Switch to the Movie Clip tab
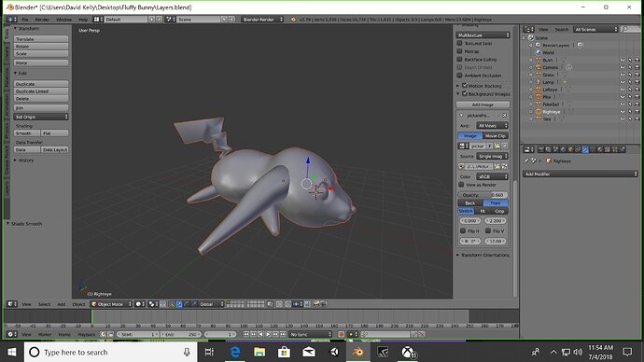The image size is (644, 362). click(496, 135)
